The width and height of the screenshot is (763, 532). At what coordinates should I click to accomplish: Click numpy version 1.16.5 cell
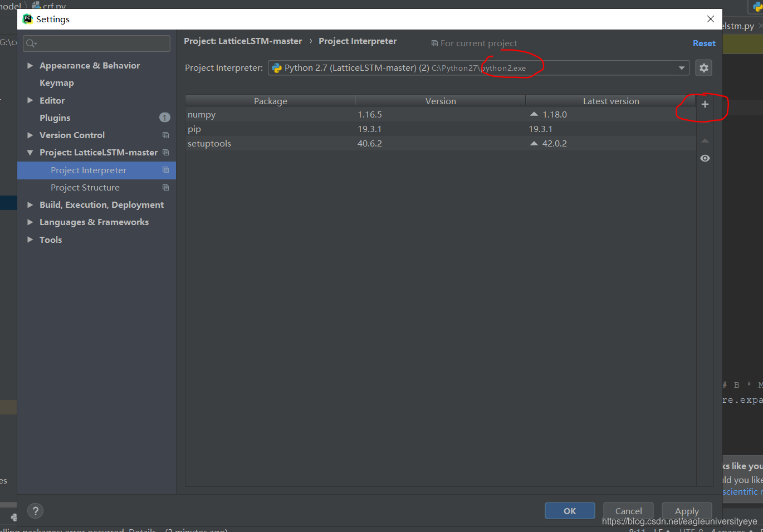pyautogui.click(x=370, y=114)
